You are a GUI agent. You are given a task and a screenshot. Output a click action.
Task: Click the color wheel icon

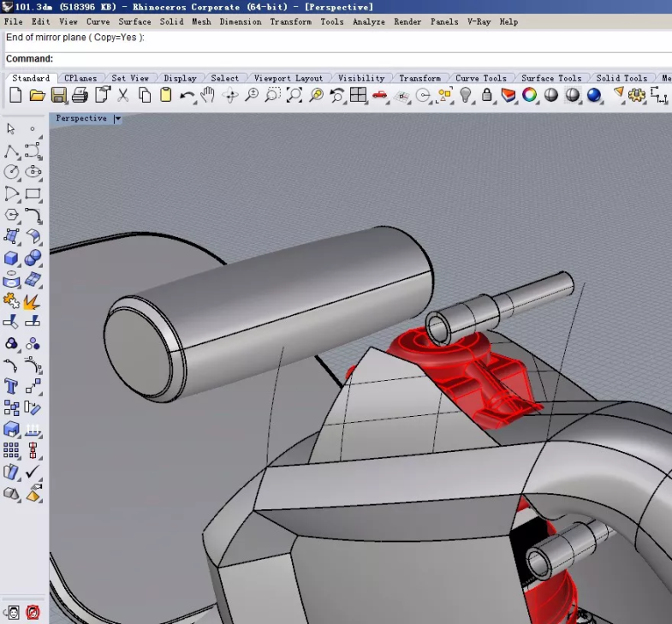(530, 95)
